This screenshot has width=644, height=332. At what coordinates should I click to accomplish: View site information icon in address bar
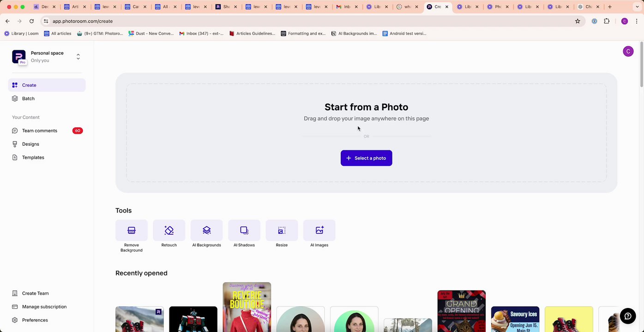click(x=45, y=21)
